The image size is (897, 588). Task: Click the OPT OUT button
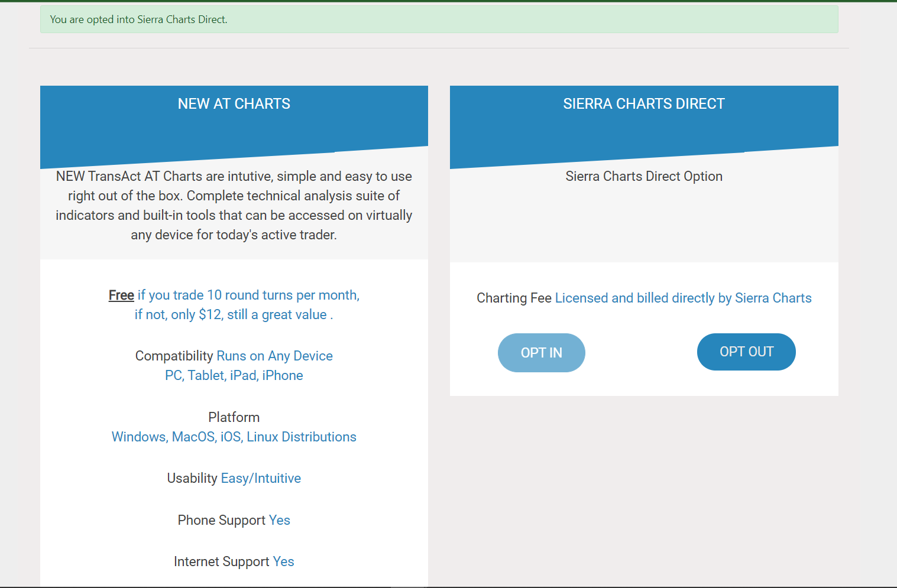coord(746,352)
